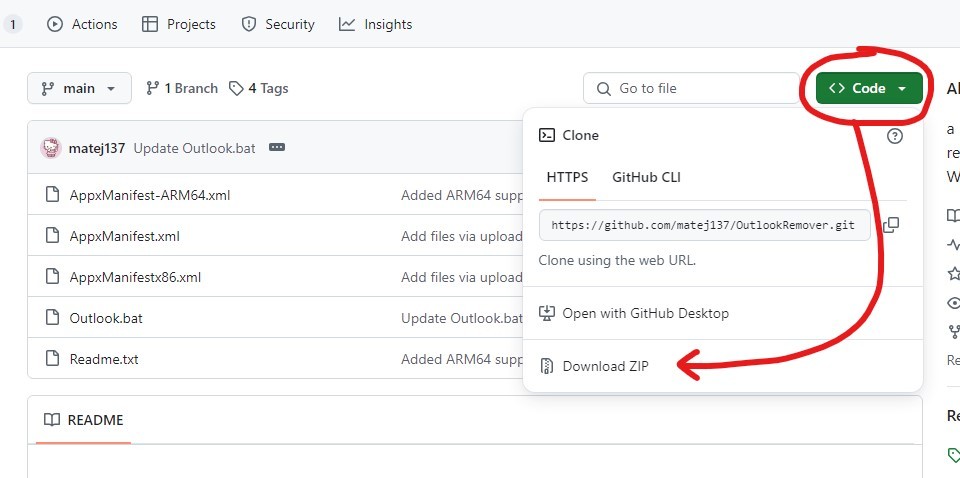Viewport: 960px width, 478px height.
Task: Click the branch icon beside 1 Branch
Action: point(152,89)
